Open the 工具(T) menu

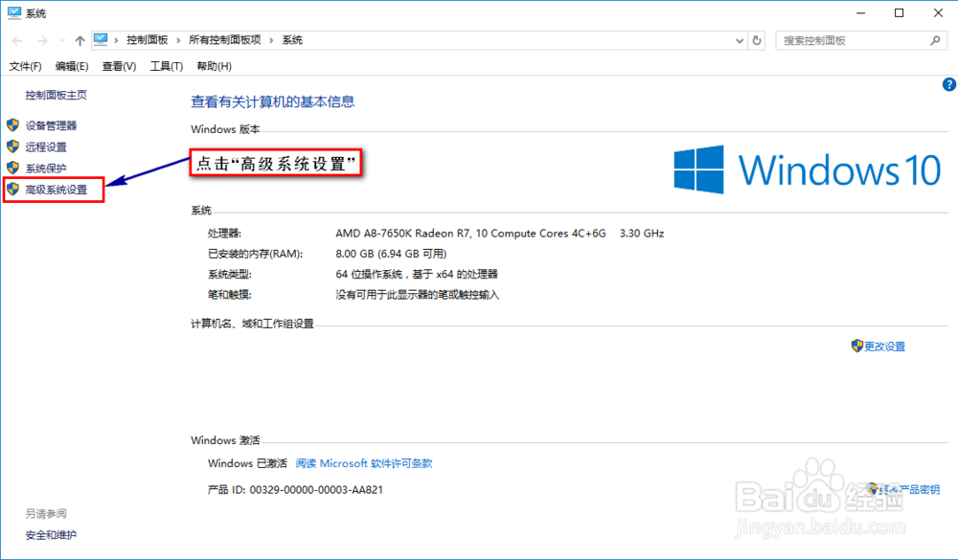[x=166, y=66]
